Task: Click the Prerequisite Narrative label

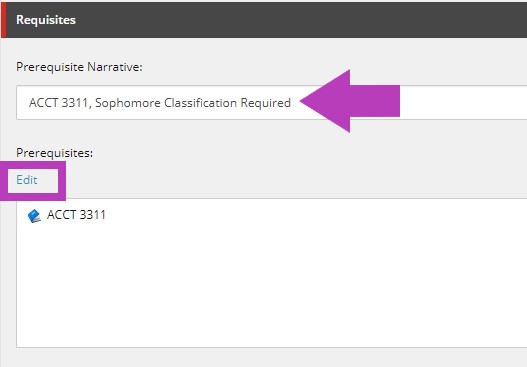Action: [79, 67]
